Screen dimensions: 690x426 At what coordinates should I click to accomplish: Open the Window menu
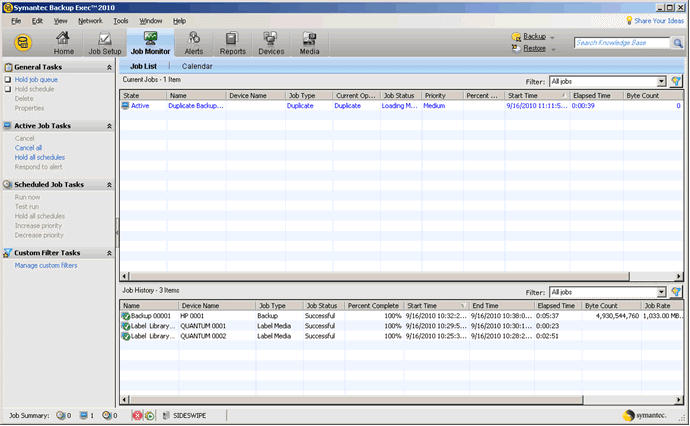150,21
